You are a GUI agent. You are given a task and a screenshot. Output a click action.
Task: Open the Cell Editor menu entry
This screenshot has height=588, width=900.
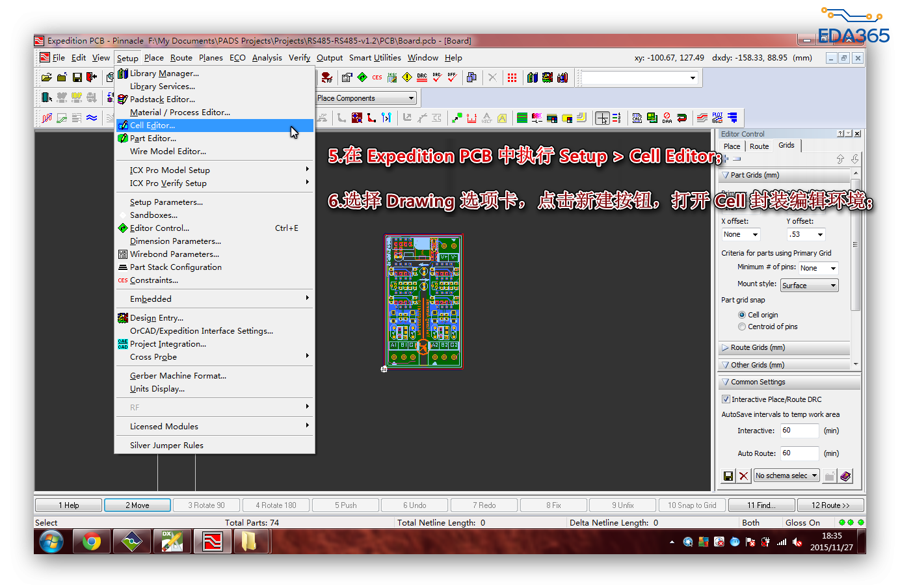click(215, 126)
